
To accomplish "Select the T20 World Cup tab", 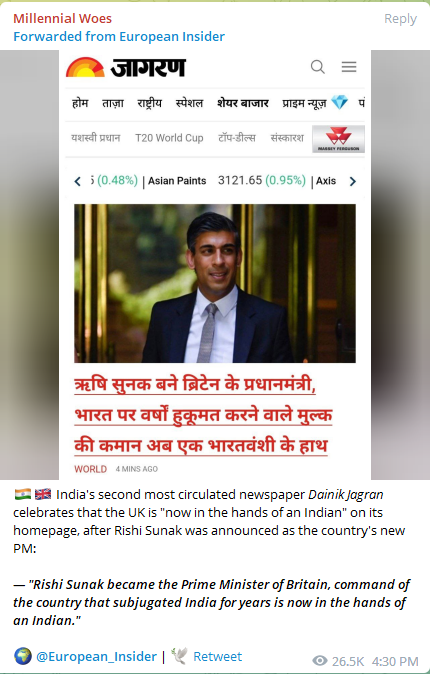I will [x=169, y=138].
